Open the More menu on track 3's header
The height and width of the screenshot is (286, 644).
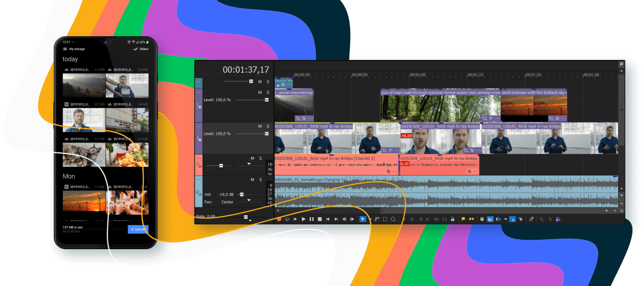coord(198,126)
